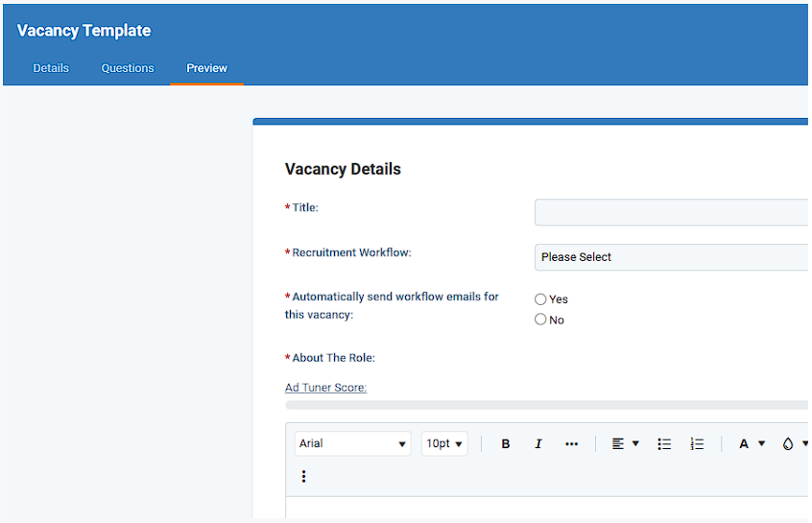The image size is (812, 523).
Task: Switch to the Questions tab
Action: point(128,68)
